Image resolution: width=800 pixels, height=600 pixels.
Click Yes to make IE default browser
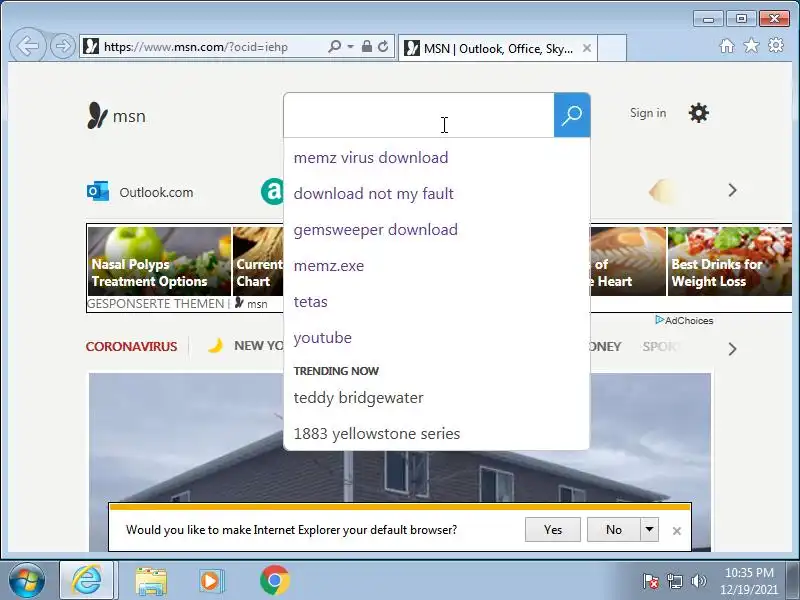553,530
